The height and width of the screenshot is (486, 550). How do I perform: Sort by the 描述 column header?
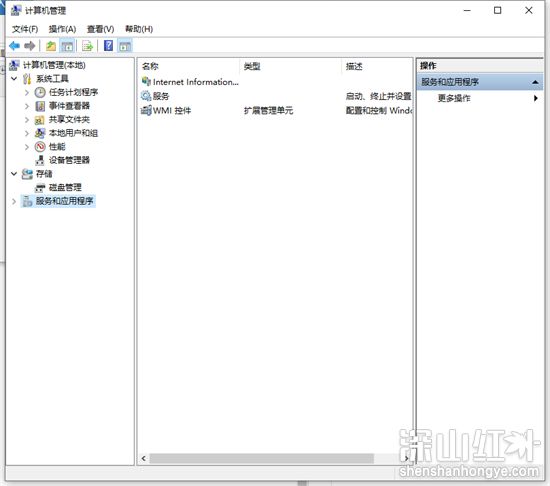[354, 66]
